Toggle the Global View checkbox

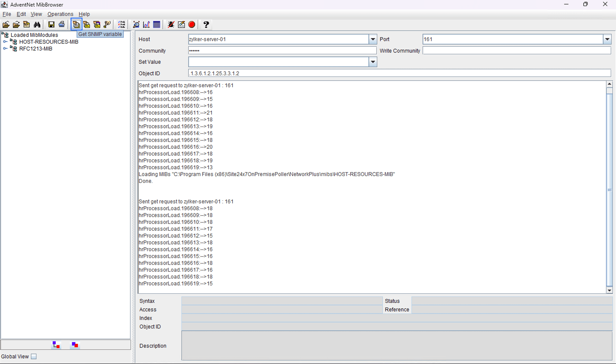pos(34,356)
